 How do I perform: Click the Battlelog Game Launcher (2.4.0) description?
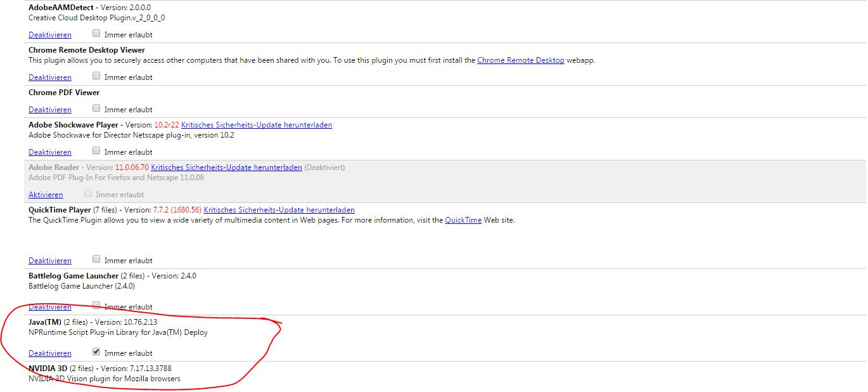point(82,286)
